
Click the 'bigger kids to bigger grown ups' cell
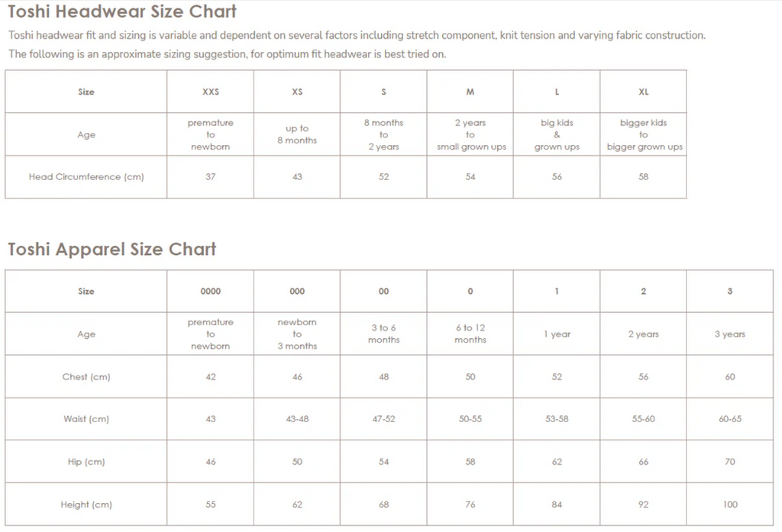pyautogui.click(x=643, y=134)
